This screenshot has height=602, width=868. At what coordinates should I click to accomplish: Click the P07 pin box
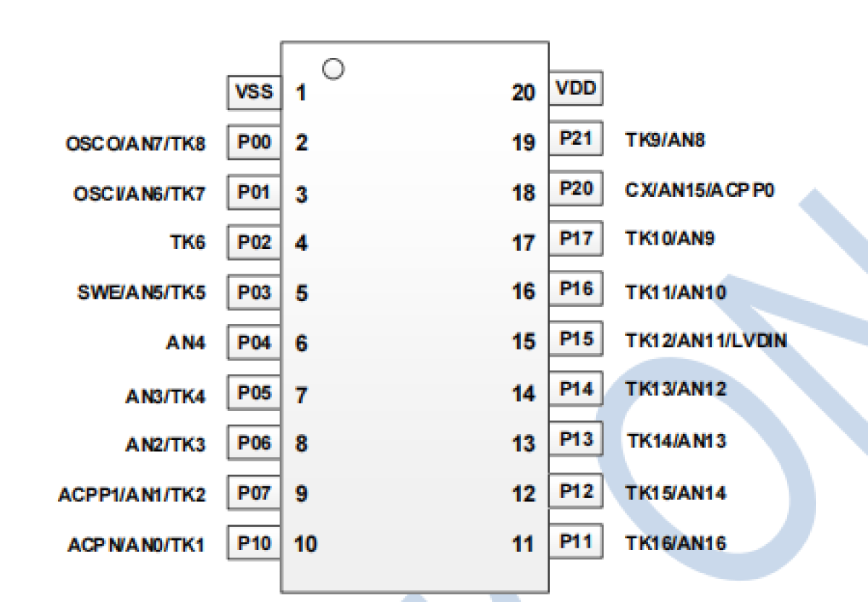pos(254,493)
